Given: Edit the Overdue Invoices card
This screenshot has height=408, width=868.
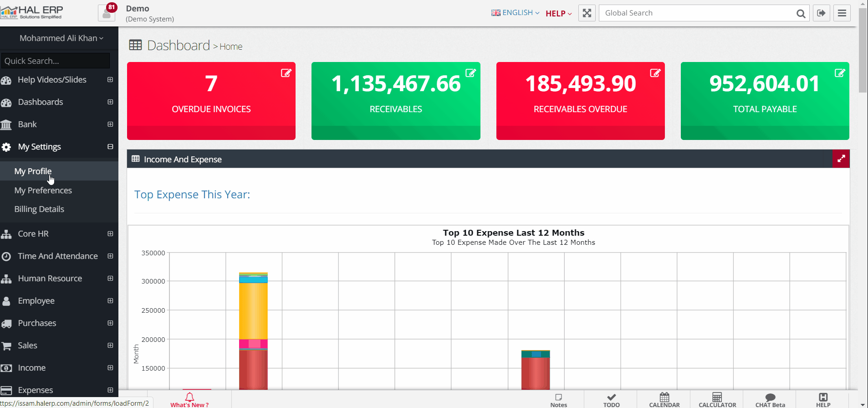Looking at the screenshot, I should (286, 73).
